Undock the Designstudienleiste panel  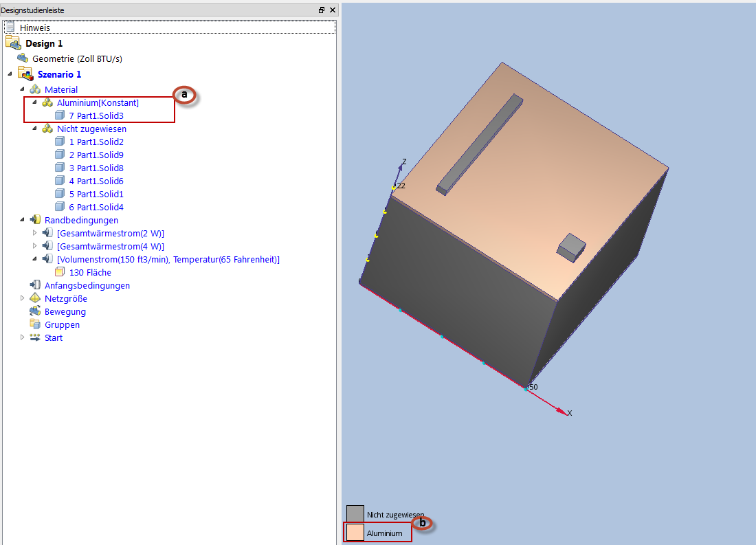[322, 10]
